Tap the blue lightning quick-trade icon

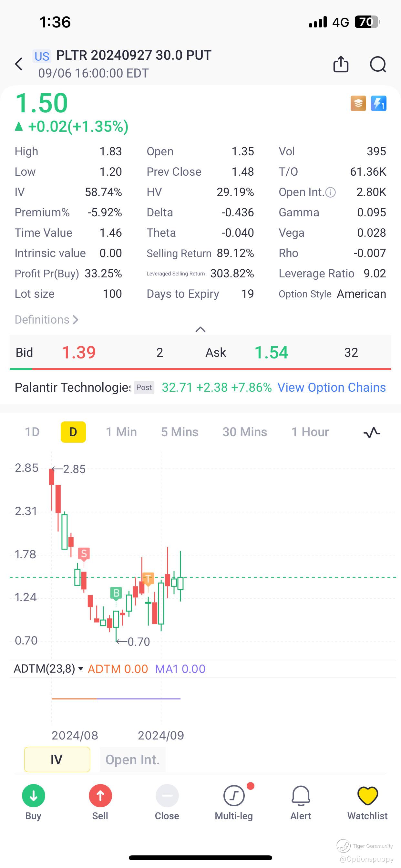(379, 103)
